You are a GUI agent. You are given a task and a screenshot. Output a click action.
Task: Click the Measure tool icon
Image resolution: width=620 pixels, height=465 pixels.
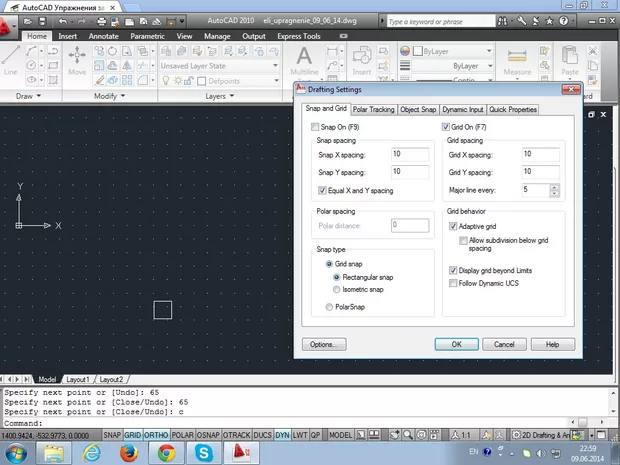(x=517, y=60)
